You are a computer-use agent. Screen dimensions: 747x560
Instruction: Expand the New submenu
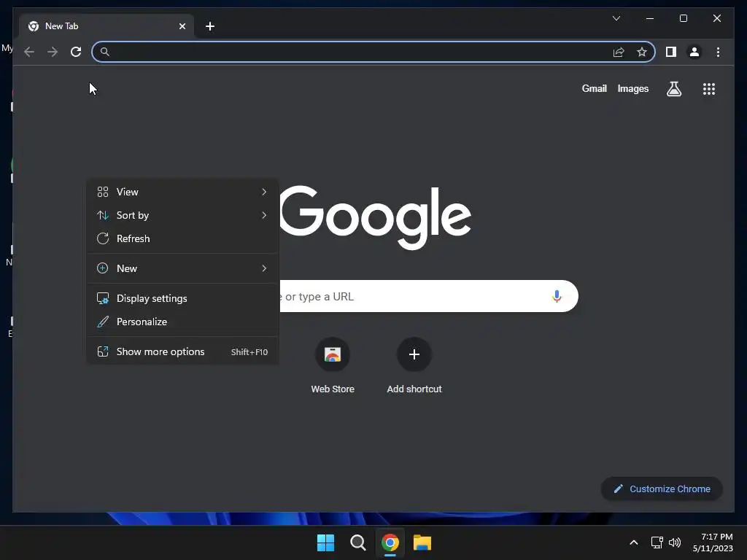(x=183, y=268)
